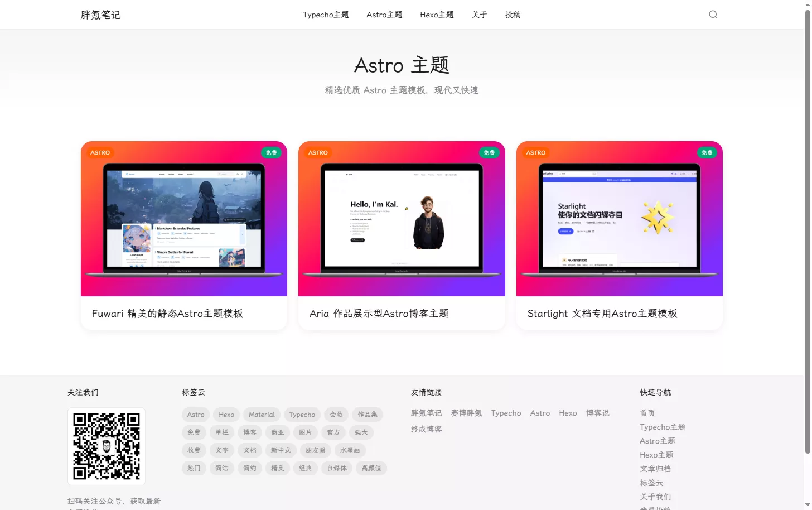Click the 免费 badge on Aria card

pos(489,152)
